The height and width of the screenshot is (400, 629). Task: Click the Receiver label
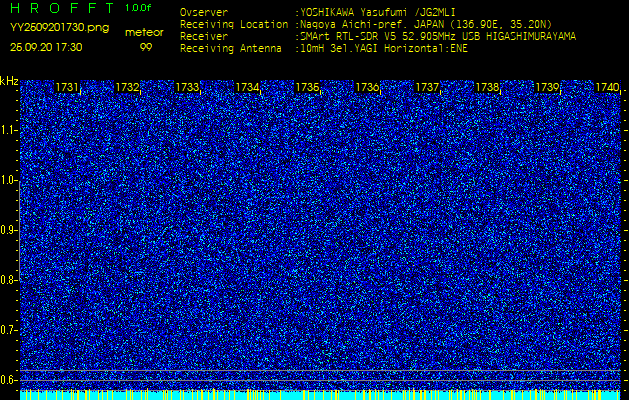coord(204,37)
